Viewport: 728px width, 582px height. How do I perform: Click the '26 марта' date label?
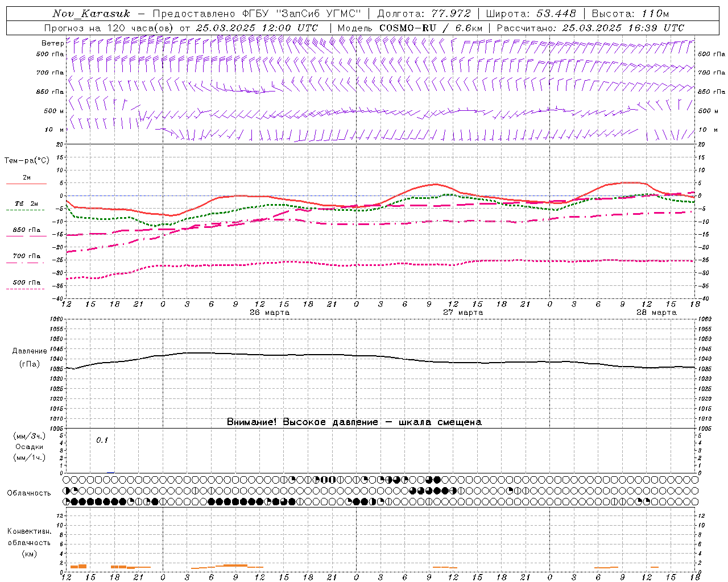270,313
